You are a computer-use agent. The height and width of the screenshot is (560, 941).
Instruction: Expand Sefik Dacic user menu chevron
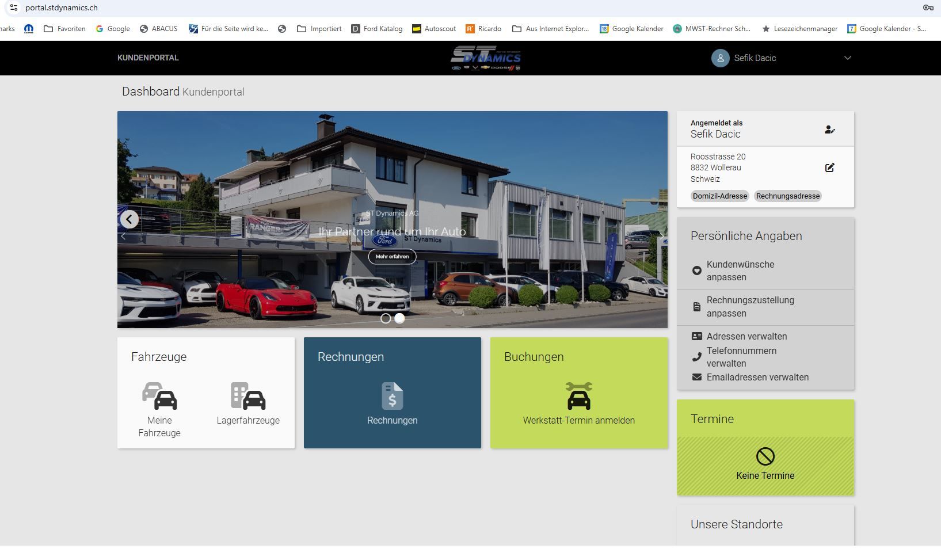click(847, 58)
